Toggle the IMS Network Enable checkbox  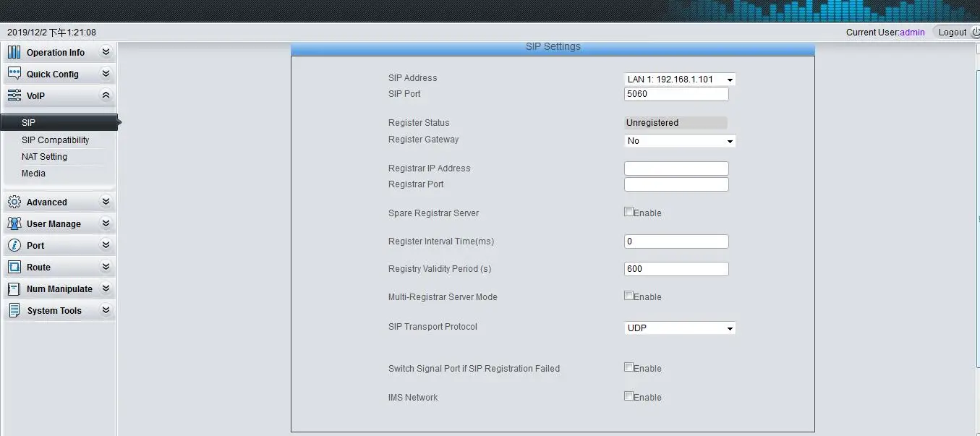629,396
